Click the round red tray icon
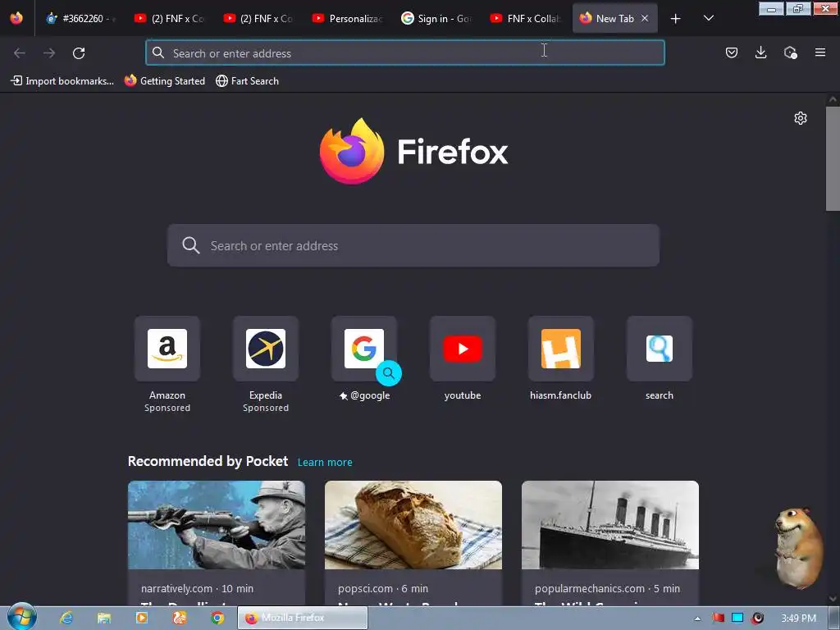Viewport: 840px width, 630px height. tap(757, 618)
